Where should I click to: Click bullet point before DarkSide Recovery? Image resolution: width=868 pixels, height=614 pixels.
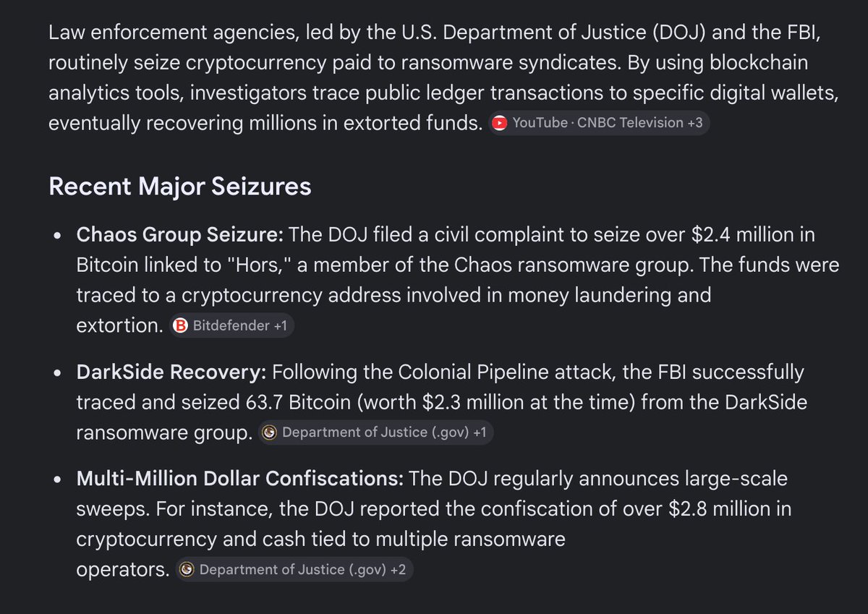[58, 374]
